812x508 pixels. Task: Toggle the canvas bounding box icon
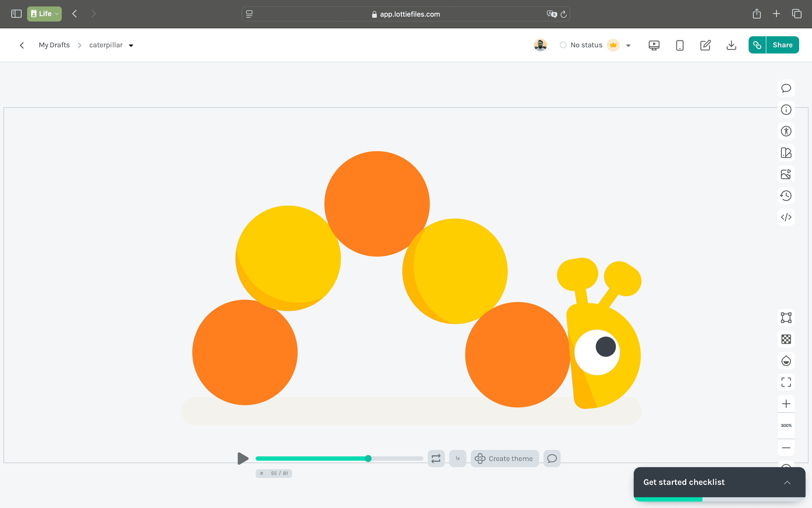[x=786, y=317]
